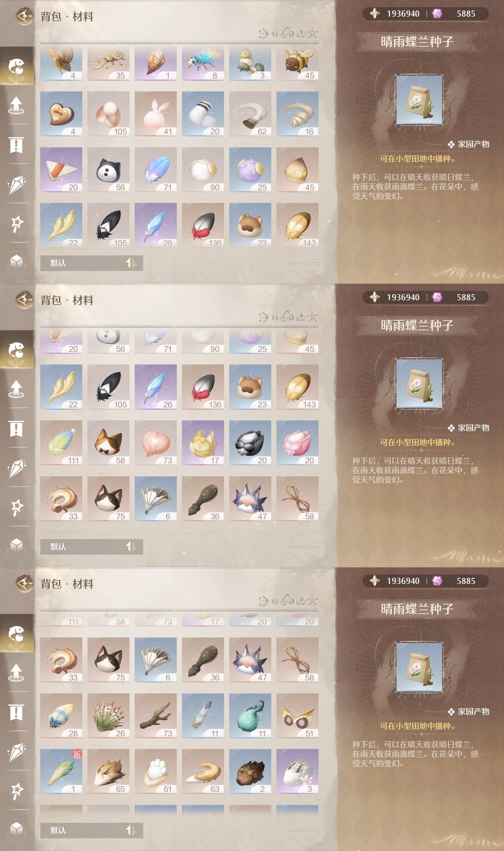Screen dimensions: 504x851
Task: Toggle the sort direction arrow in the bottom bag view
Action: point(130,830)
